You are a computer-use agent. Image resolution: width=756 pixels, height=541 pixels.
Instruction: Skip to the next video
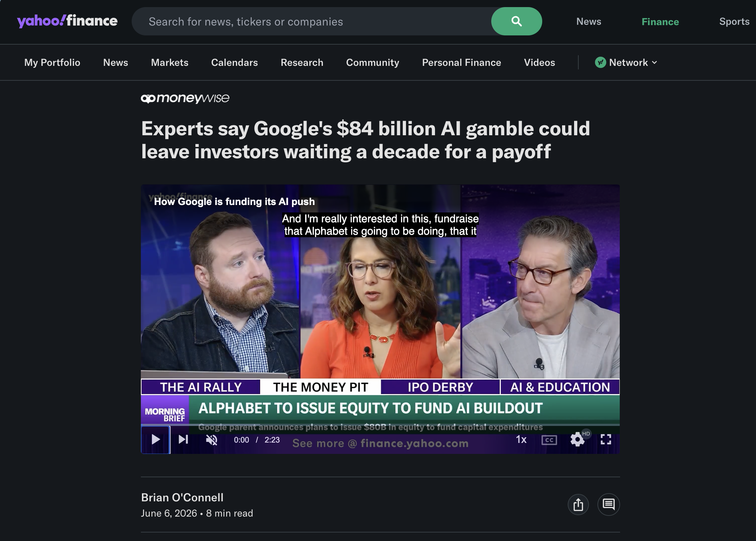[x=183, y=440]
